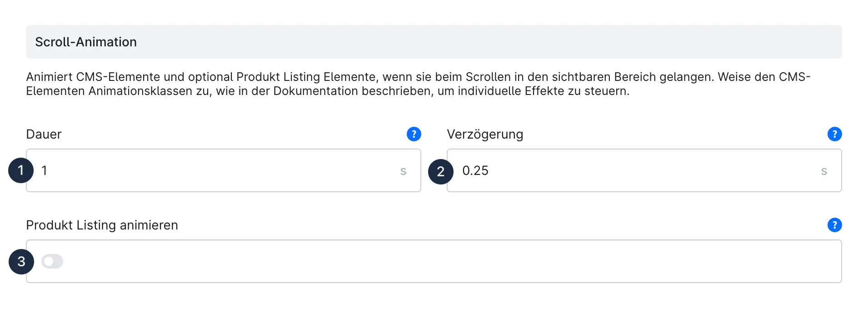The height and width of the screenshot is (319, 868).
Task: Click the numbered badge 1 marker
Action: coord(21,170)
